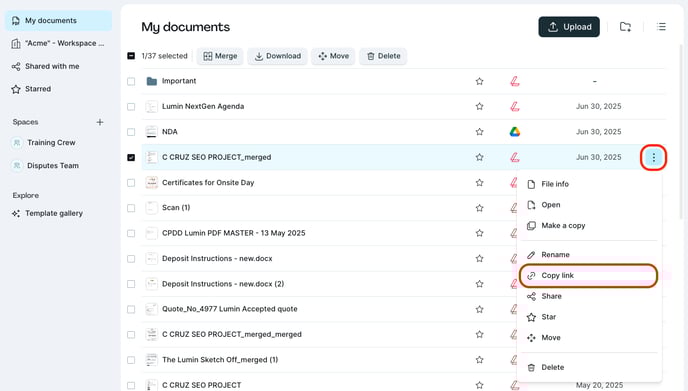Open the Important folder icon
The image size is (688, 391).
[x=152, y=81]
